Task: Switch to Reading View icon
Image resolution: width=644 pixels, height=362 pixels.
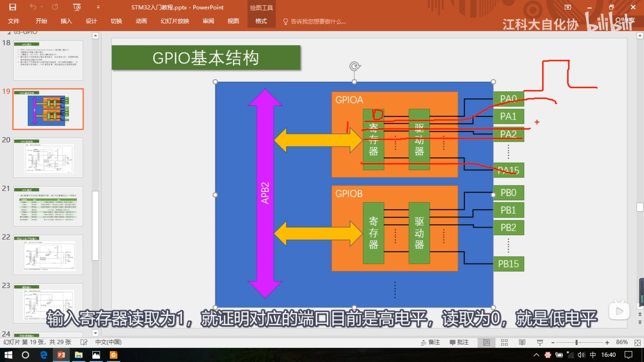Action: coord(522,342)
